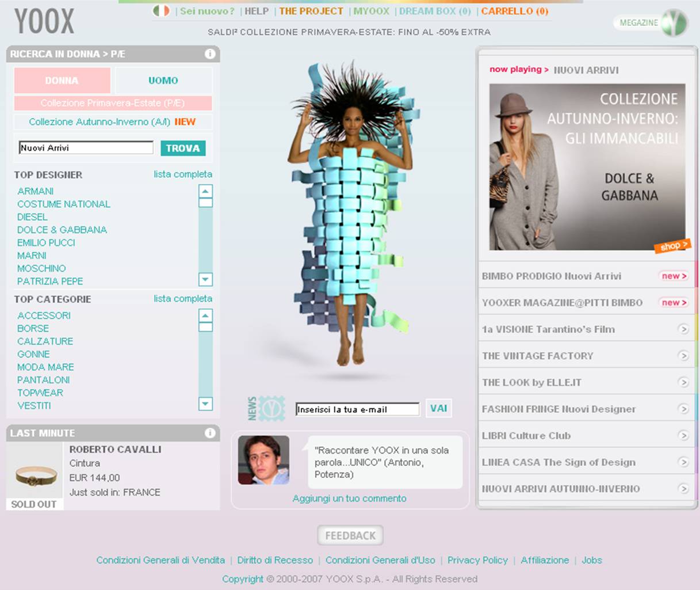700x590 pixels.
Task: Click the YOOX logo
Action: 44,21
